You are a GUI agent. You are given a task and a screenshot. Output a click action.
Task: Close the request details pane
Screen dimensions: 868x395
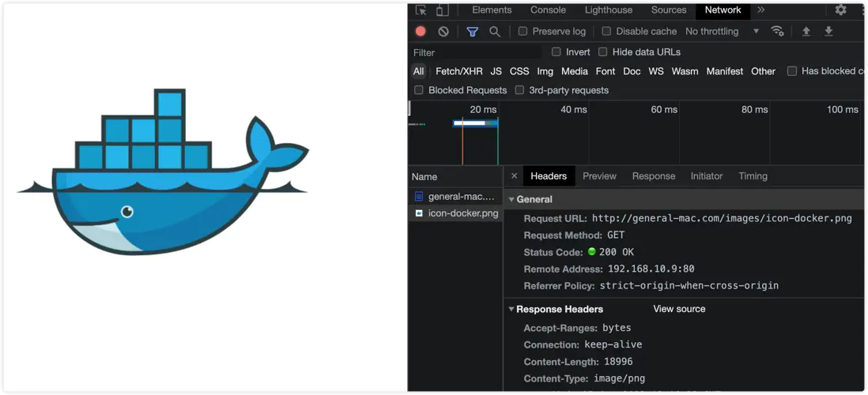[x=514, y=176]
